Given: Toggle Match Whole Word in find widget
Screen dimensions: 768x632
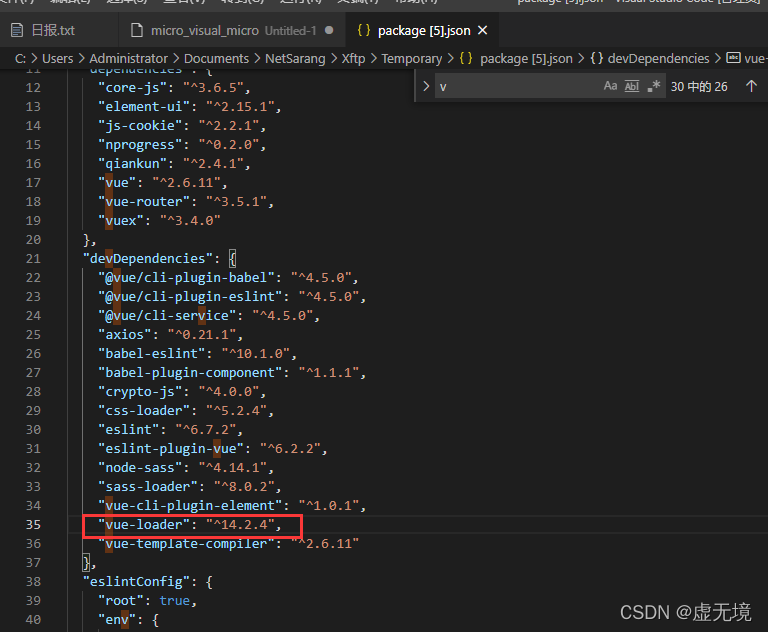Looking at the screenshot, I should click(632, 86).
